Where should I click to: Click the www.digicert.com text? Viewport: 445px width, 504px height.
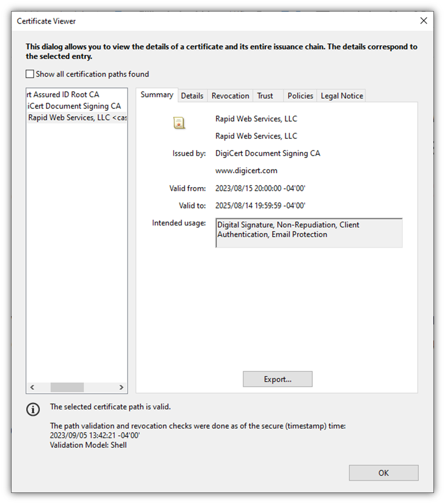click(246, 171)
